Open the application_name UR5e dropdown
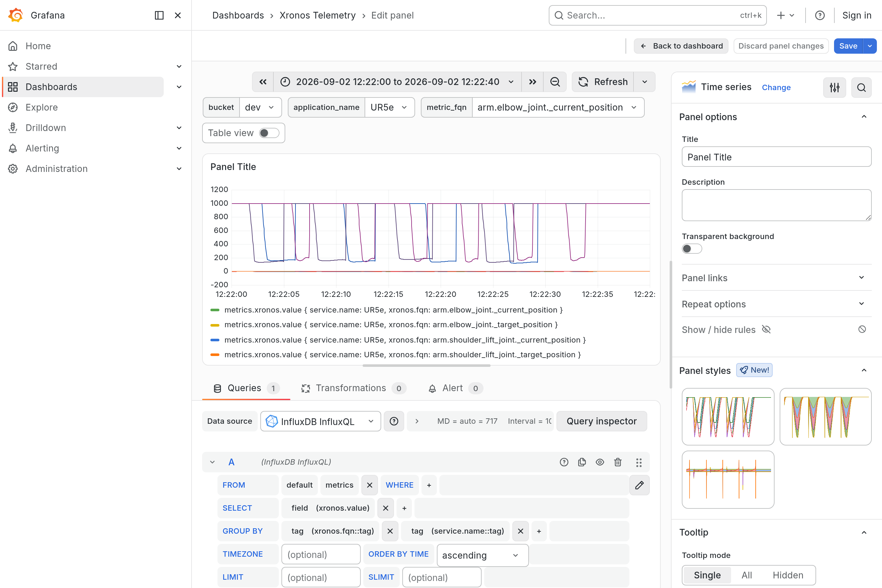This screenshot has width=882, height=588. tap(390, 107)
